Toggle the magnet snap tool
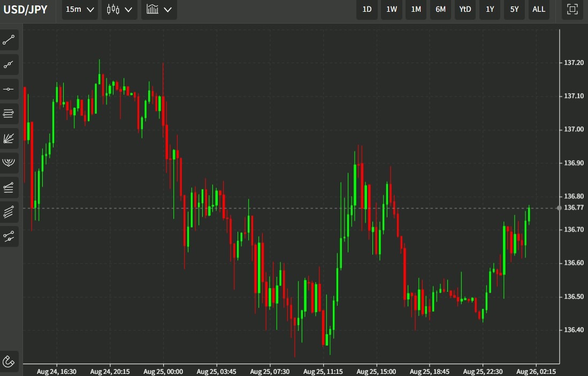 tap(9, 362)
